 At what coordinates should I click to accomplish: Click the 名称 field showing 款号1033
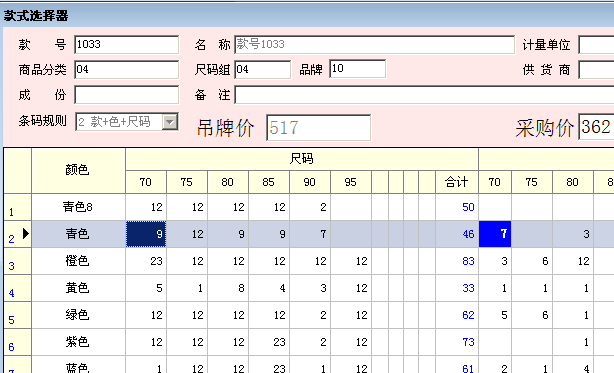(374, 45)
